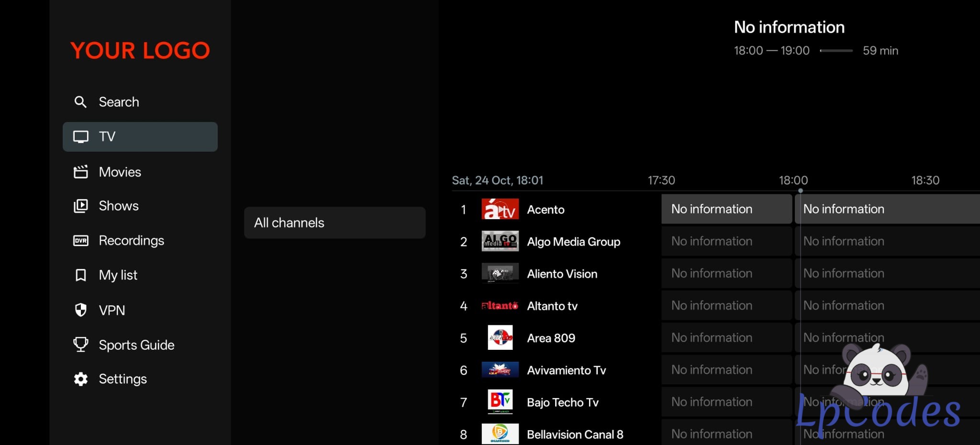
Task: Select the Algo Media Group logo
Action: [500, 241]
